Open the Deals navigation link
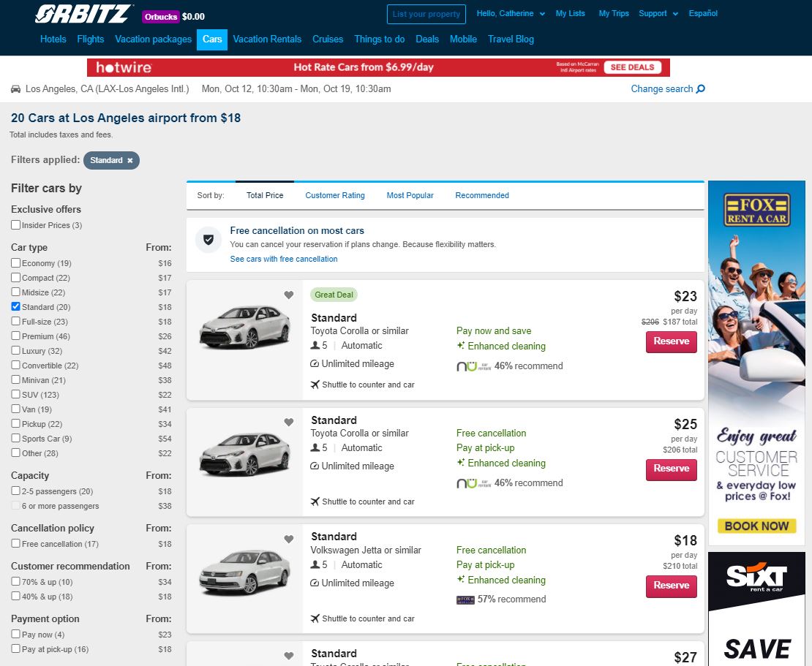 (x=427, y=39)
